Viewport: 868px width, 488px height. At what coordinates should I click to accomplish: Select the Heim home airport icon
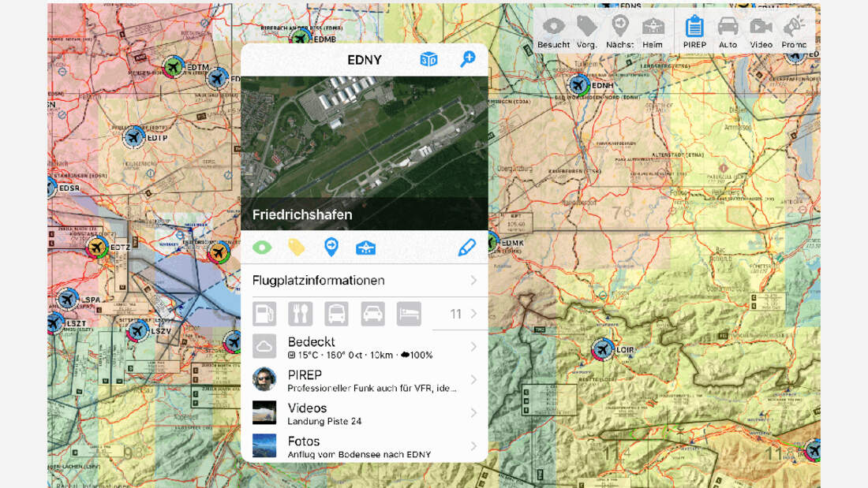tap(653, 24)
